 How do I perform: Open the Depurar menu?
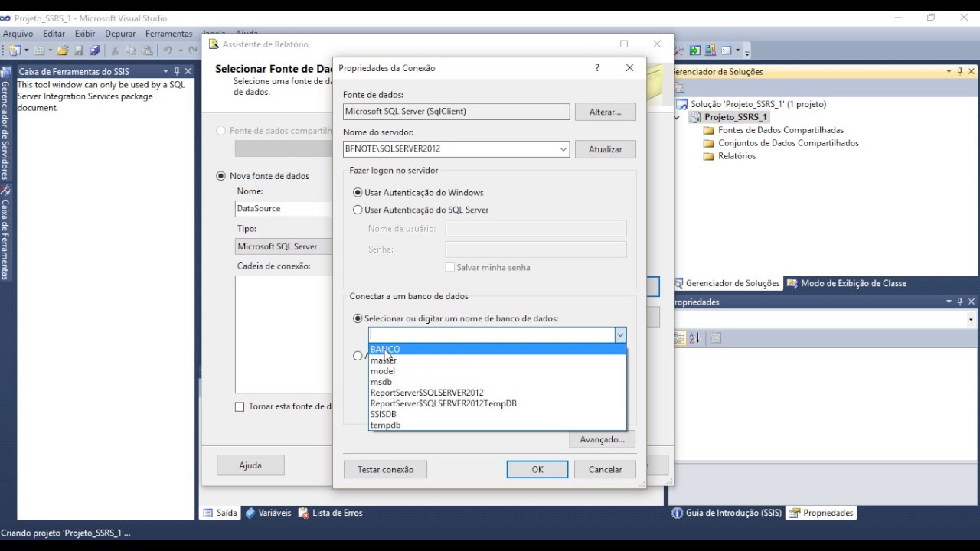(x=120, y=34)
